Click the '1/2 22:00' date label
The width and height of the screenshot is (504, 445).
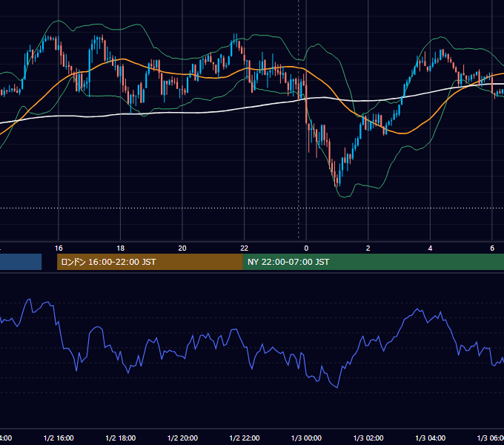(x=245, y=438)
